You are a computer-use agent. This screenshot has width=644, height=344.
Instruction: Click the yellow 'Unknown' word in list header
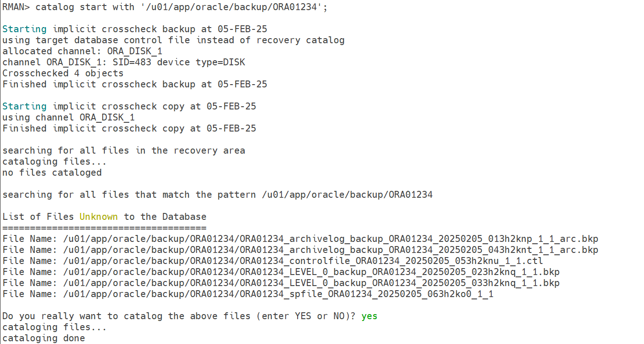click(98, 217)
